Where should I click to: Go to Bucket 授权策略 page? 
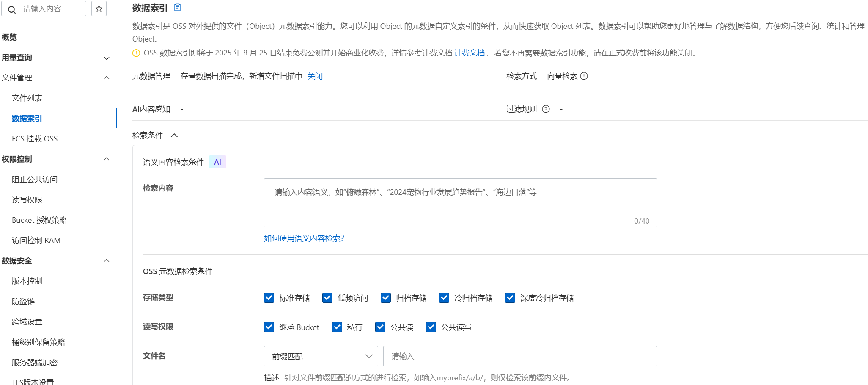click(39, 220)
